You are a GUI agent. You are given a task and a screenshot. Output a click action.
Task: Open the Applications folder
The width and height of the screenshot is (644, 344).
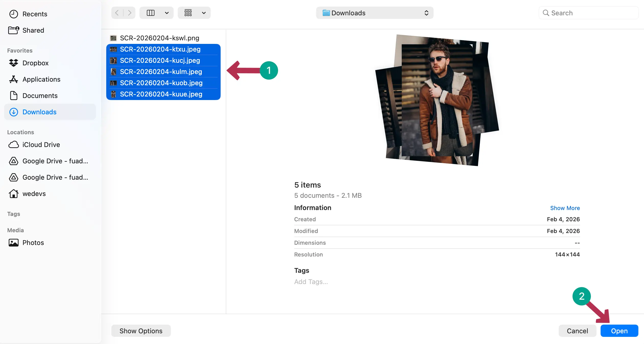click(x=41, y=79)
